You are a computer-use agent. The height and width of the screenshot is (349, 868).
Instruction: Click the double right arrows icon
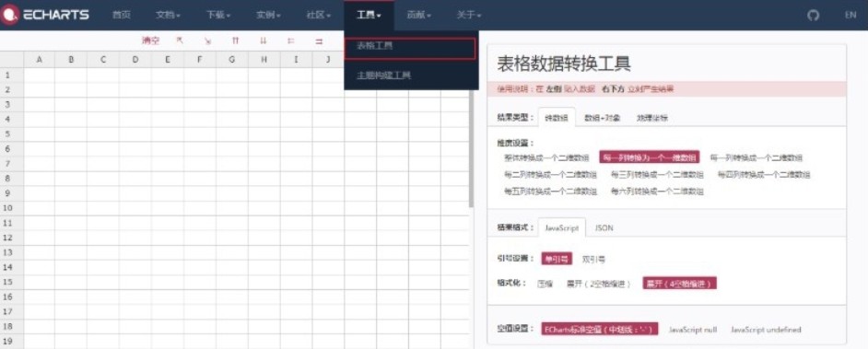point(319,41)
